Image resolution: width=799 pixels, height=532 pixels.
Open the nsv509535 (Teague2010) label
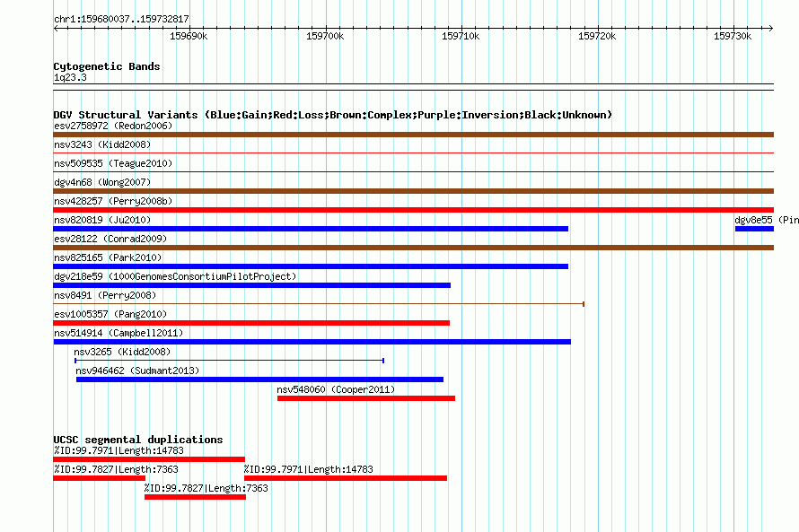[113, 163]
